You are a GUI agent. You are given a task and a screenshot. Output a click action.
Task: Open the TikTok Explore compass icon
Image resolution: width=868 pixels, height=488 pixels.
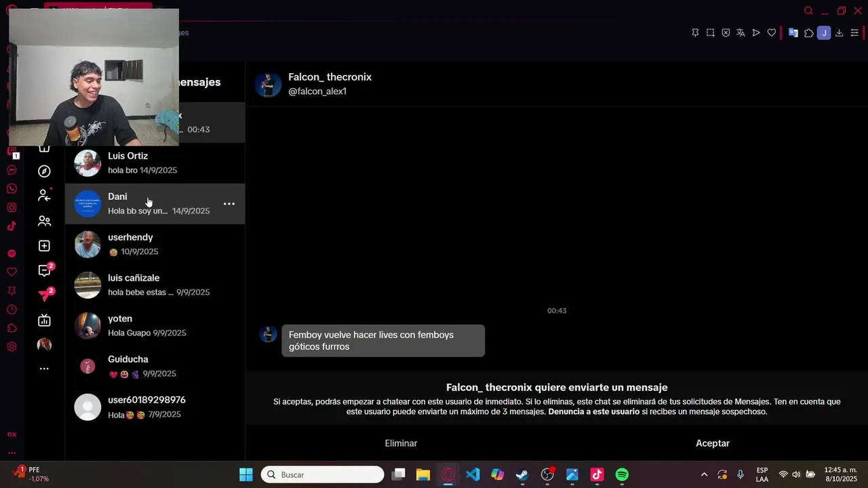tap(44, 171)
